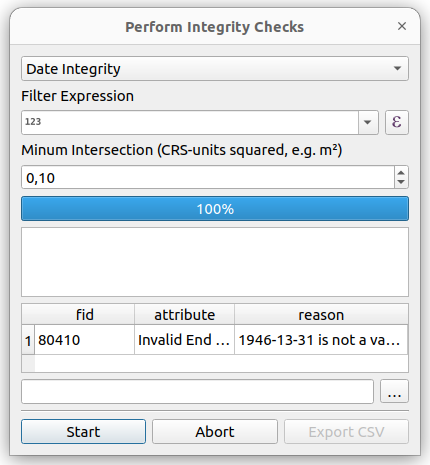This screenshot has width=430, height=465.
Task: Open the file browse ellipsis button
Action: coord(394,391)
